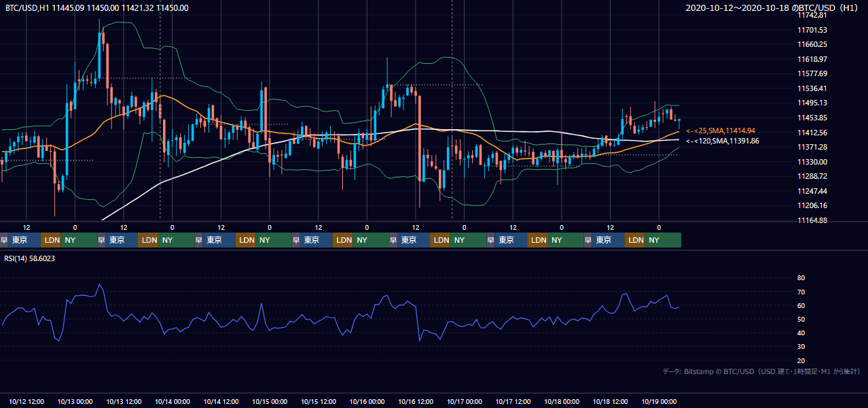Click price axis value 11453.85
The height and width of the screenshot is (408, 868).
tap(812, 118)
